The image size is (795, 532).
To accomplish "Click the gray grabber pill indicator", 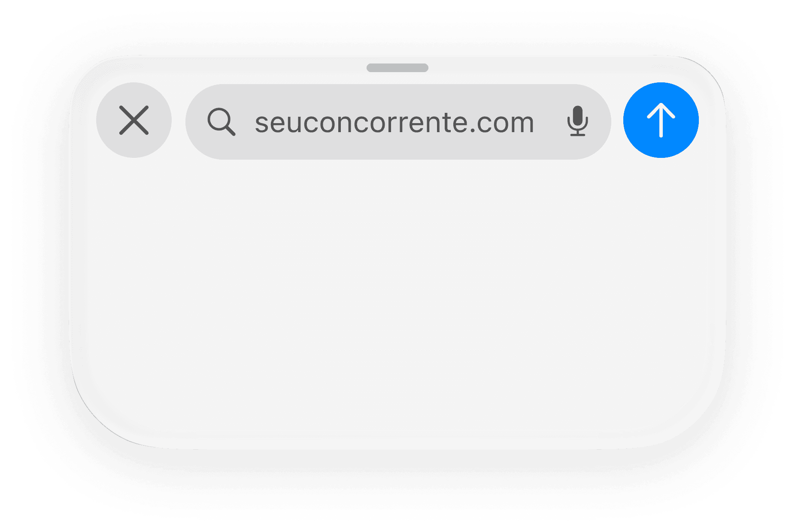I will [397, 68].
